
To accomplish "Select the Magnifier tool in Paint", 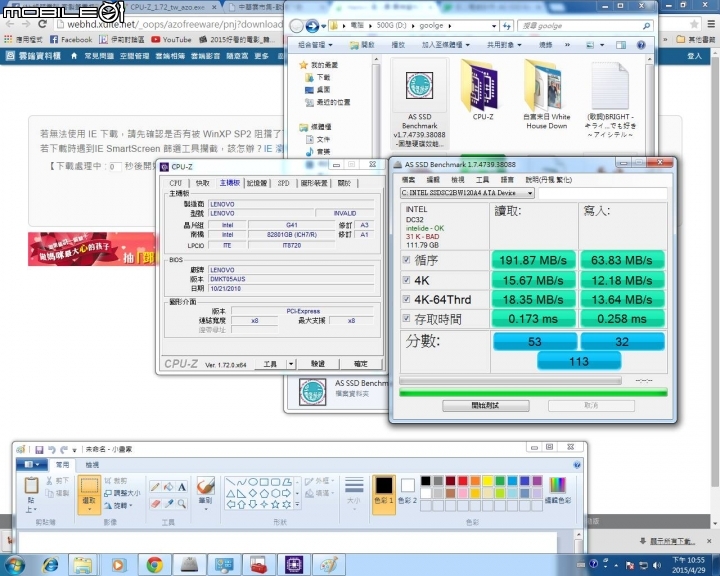I will click(182, 504).
